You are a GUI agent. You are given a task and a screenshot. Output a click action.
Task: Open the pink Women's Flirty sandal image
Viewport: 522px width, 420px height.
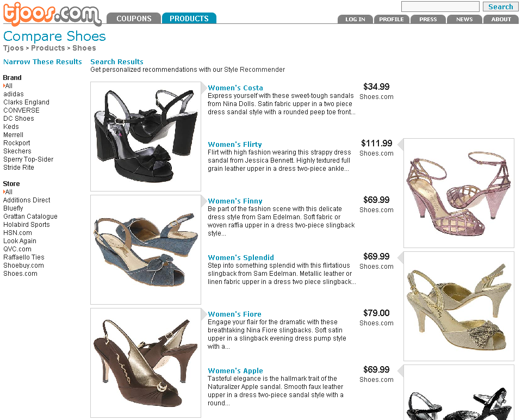459,193
